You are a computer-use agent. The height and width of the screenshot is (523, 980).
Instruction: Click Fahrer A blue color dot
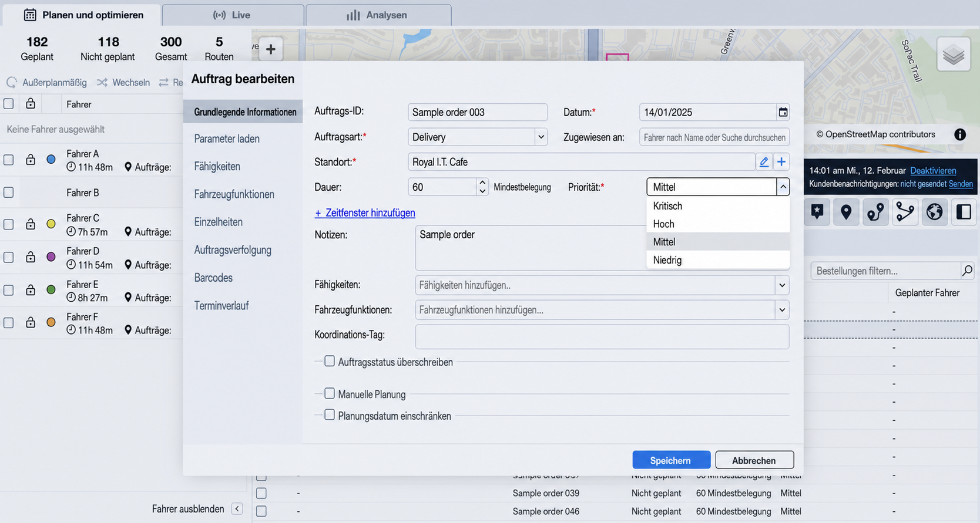coord(51,160)
